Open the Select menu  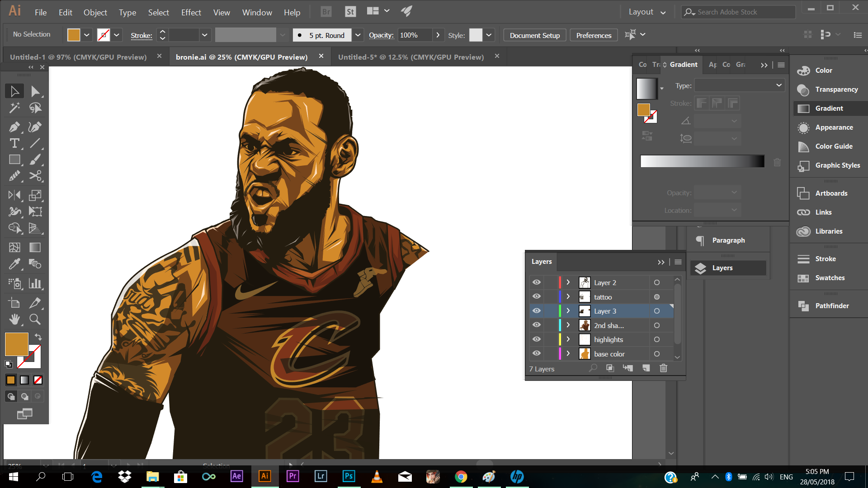pos(158,12)
